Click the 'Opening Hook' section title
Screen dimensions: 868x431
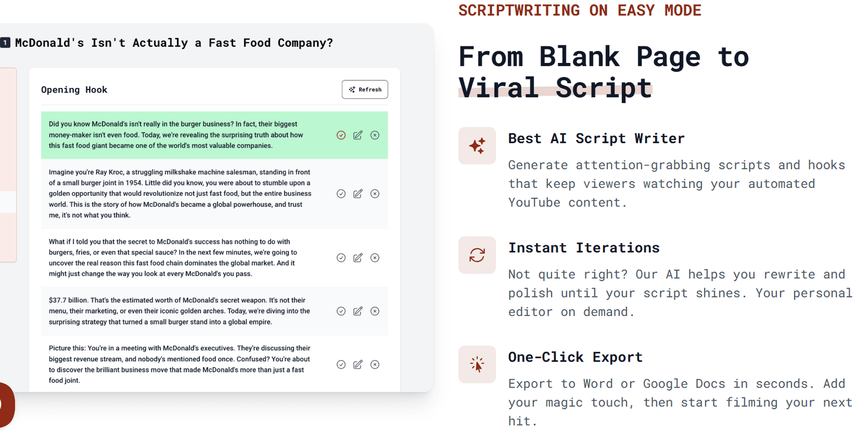click(74, 90)
